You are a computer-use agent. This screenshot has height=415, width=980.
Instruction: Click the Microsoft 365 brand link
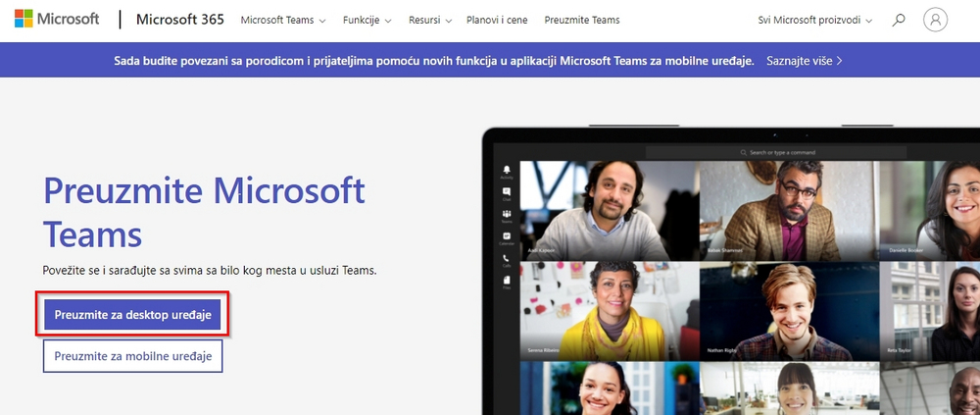click(180, 20)
